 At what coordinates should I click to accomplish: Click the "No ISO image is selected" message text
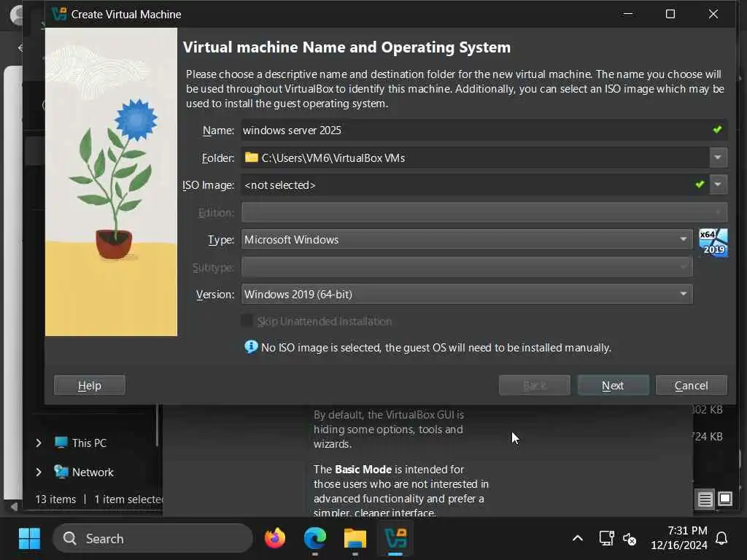[x=436, y=348]
